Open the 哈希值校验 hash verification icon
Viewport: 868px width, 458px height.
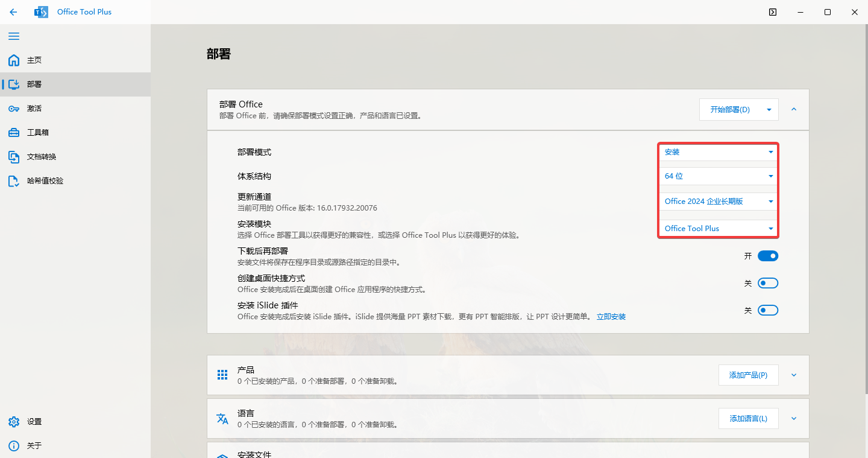tap(13, 180)
